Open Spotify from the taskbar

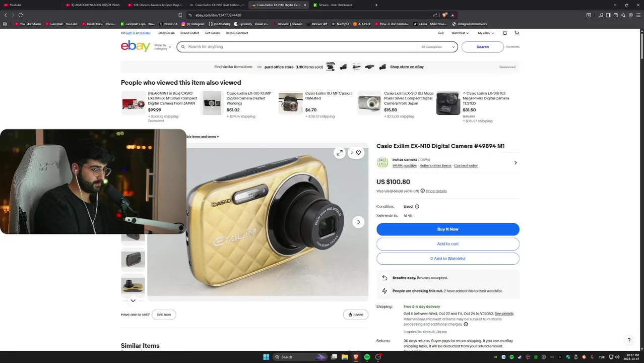(x=367, y=357)
